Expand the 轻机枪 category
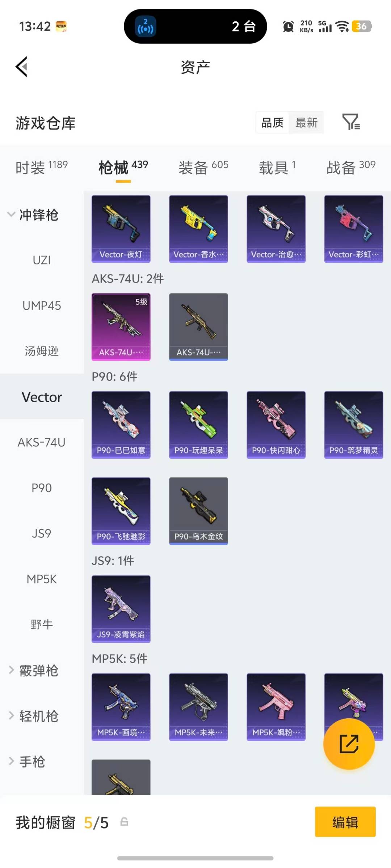The image size is (391, 868). point(33,716)
